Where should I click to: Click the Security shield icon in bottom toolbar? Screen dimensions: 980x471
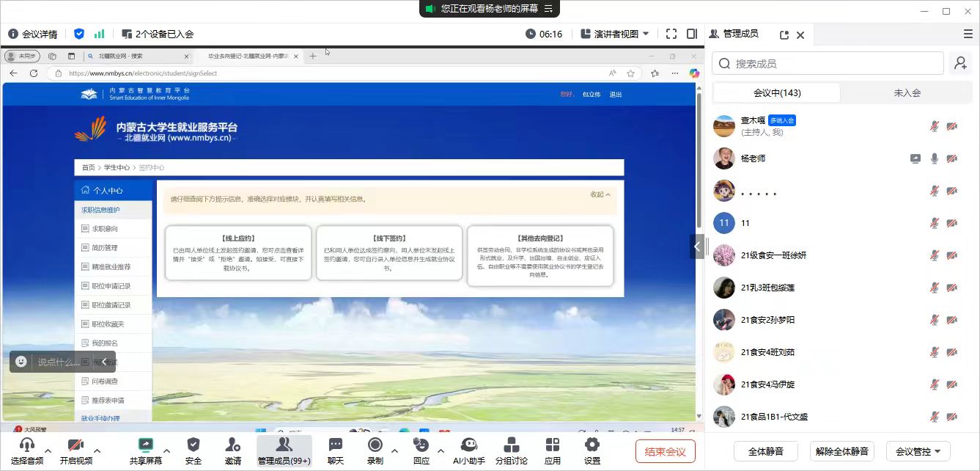pyautogui.click(x=193, y=445)
